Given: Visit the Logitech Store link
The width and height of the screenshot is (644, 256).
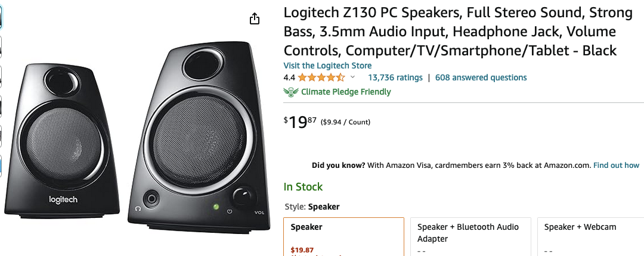Looking at the screenshot, I should coord(327,65).
